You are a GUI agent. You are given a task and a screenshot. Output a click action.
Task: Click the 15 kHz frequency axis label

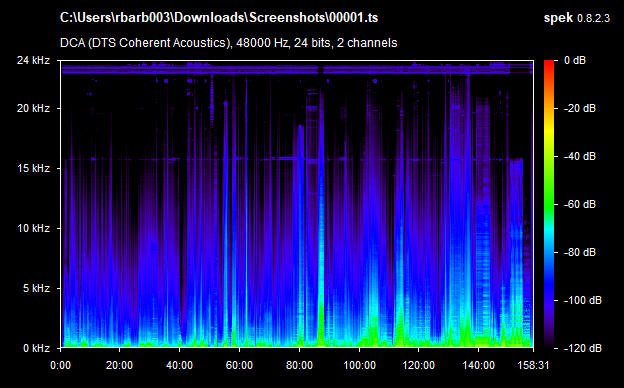coord(33,168)
